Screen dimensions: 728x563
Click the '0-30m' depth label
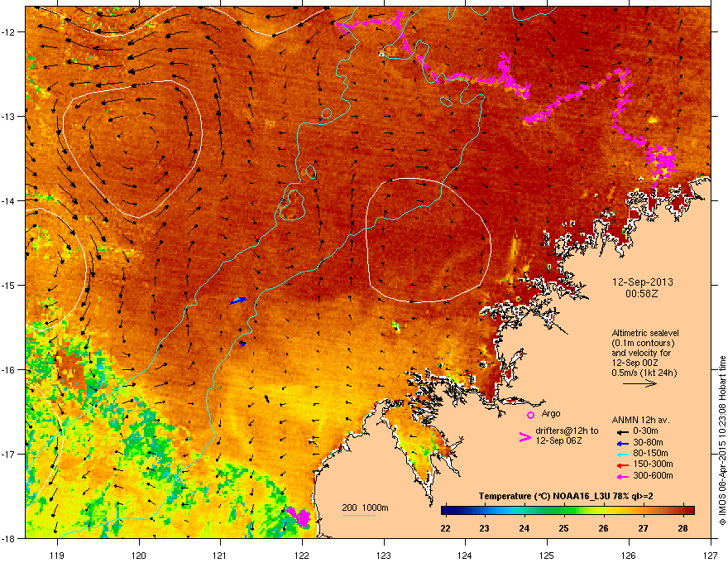(x=645, y=431)
